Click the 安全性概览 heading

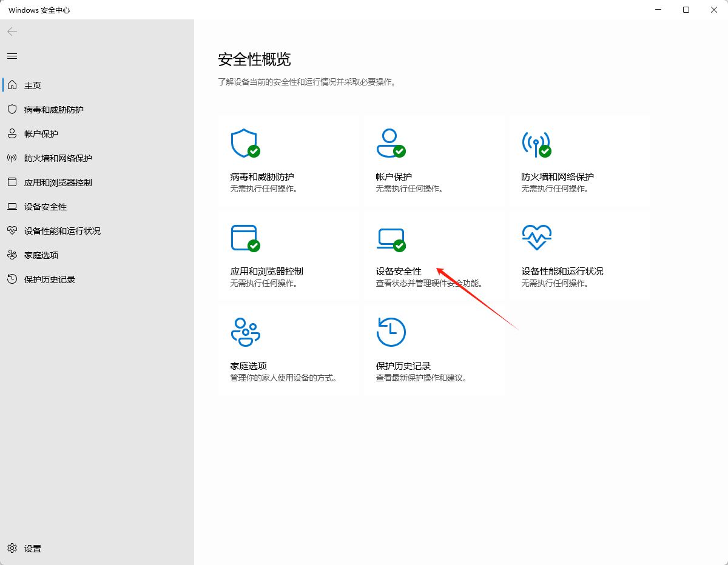point(254,59)
